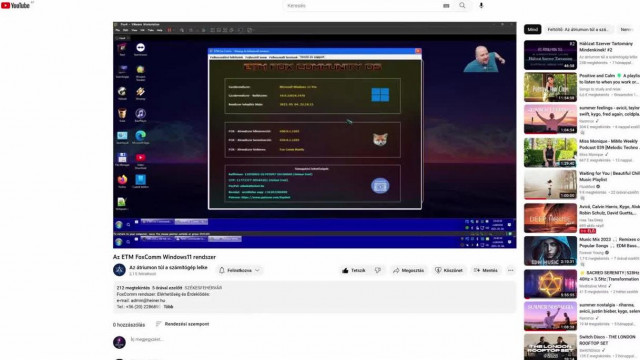Click the YouTube logo
Screen dimensions: 640x360
click(x=16, y=5)
